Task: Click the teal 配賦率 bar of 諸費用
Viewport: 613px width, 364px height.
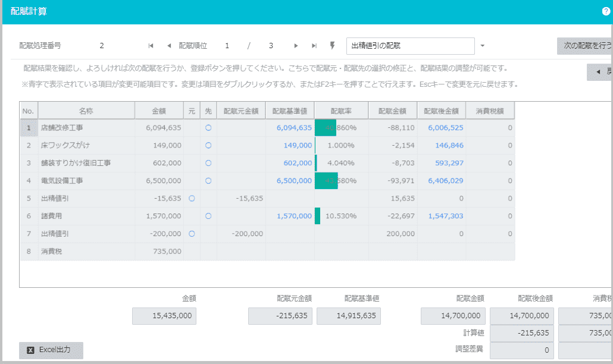Action: (318, 216)
